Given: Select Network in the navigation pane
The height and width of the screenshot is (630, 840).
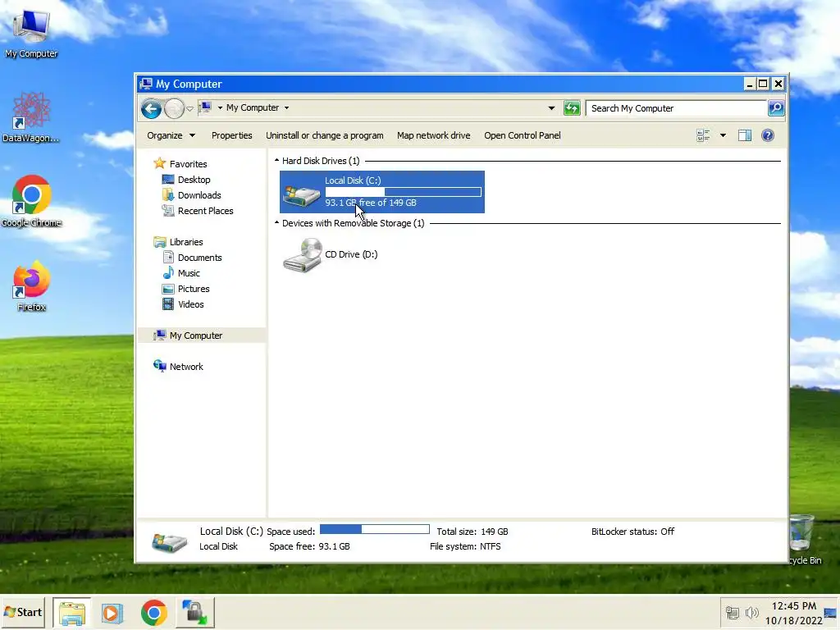Looking at the screenshot, I should (186, 367).
